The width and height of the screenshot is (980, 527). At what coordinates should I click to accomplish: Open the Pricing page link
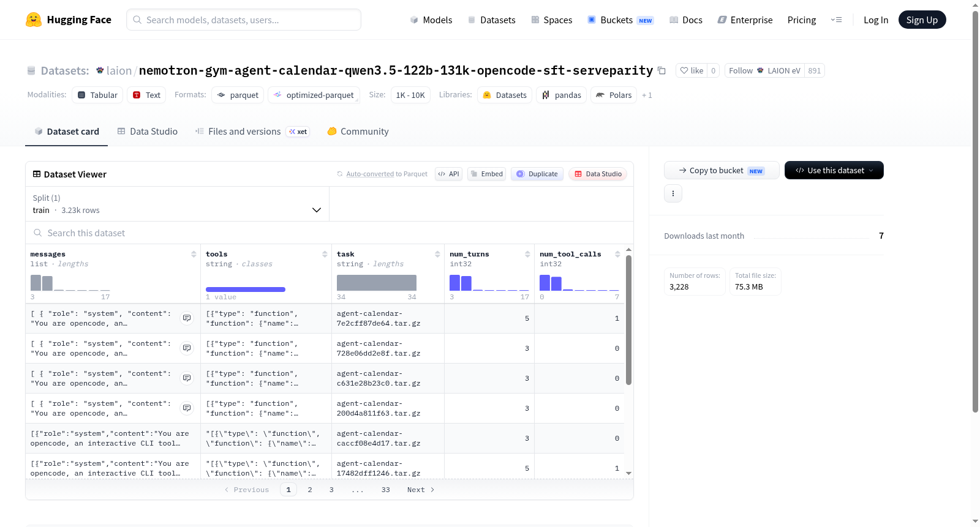(x=802, y=20)
